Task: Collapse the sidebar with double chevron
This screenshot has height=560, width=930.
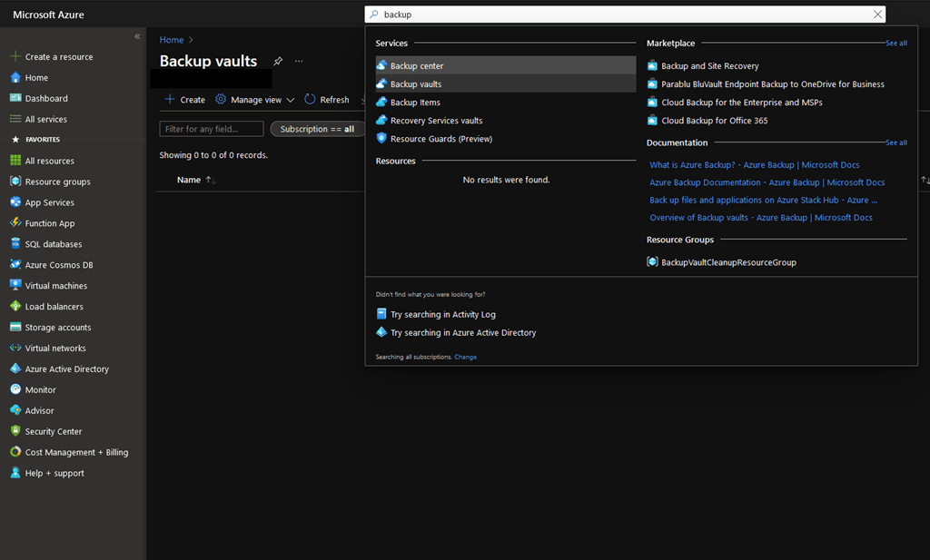Action: tap(137, 36)
